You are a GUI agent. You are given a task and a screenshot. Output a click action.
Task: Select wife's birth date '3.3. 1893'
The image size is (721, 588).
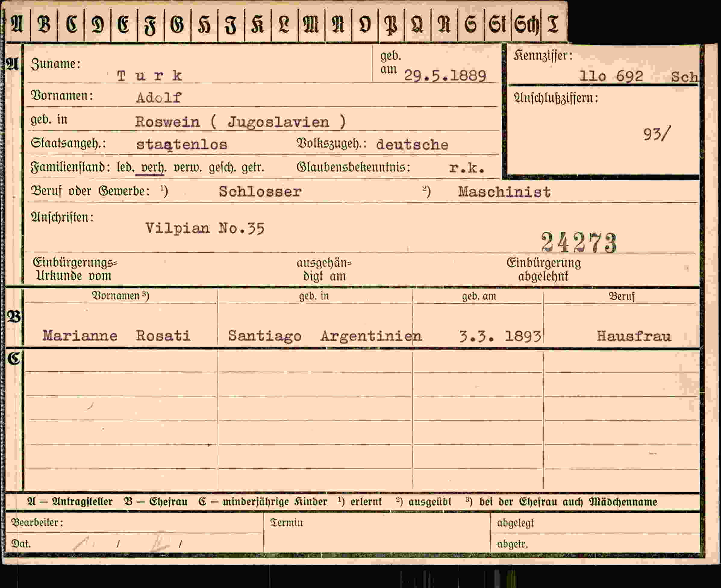click(500, 336)
